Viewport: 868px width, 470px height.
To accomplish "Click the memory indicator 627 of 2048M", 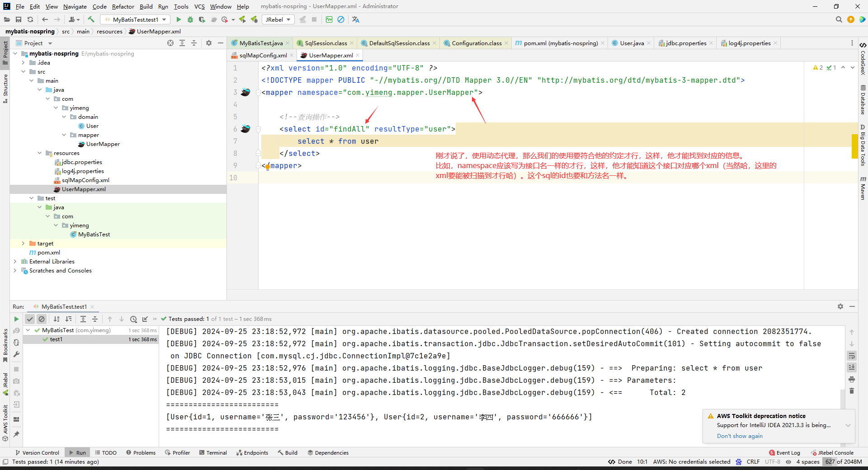I will (843, 461).
